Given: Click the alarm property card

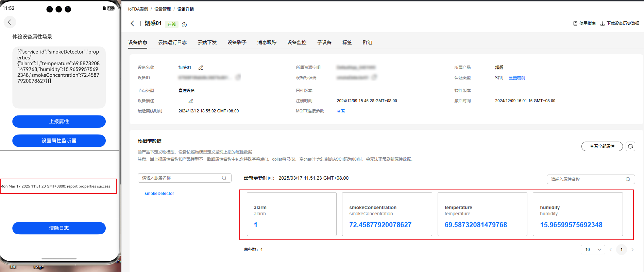Looking at the screenshot, I should 292,214.
